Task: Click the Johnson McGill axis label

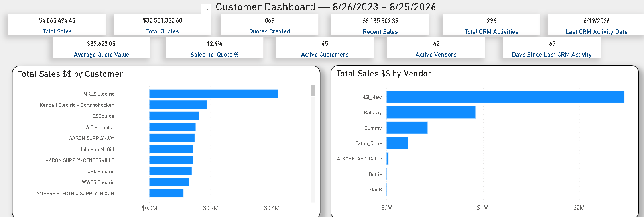Action: click(97, 149)
